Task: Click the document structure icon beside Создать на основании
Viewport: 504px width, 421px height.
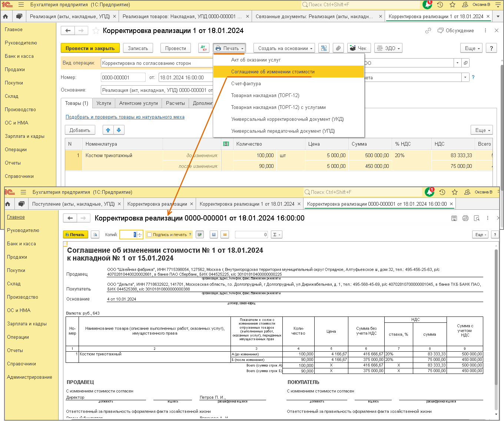Action: 324,48
